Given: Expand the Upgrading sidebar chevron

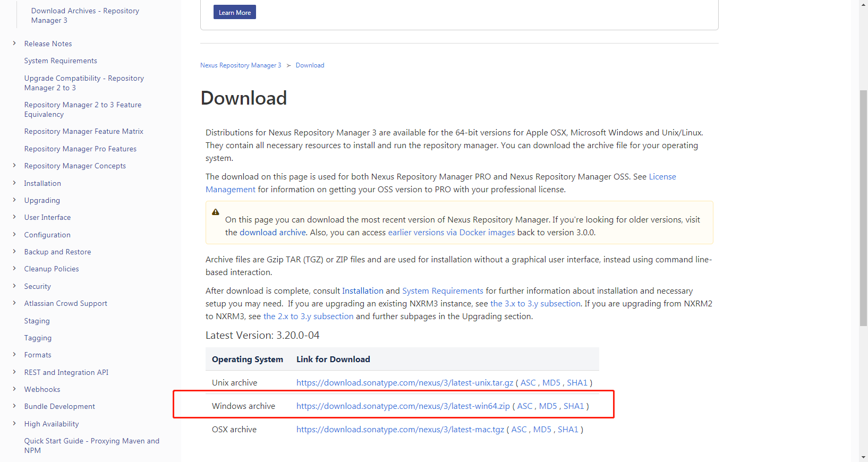Looking at the screenshot, I should point(14,200).
